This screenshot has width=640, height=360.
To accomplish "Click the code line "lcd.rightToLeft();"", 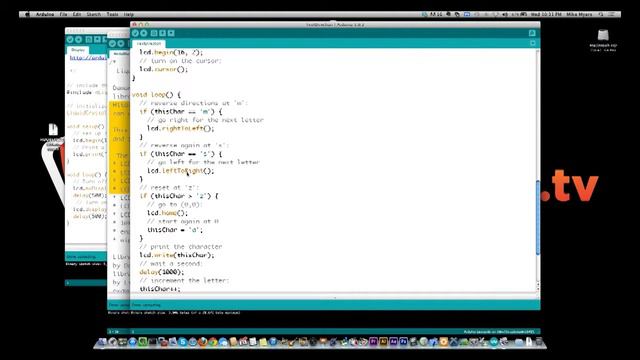I will [x=180, y=128].
